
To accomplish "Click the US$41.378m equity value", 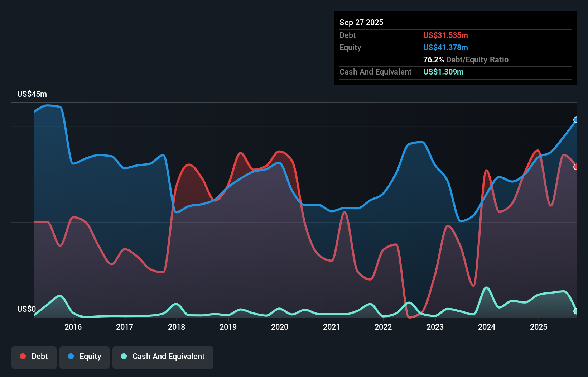I will pyautogui.click(x=445, y=47).
